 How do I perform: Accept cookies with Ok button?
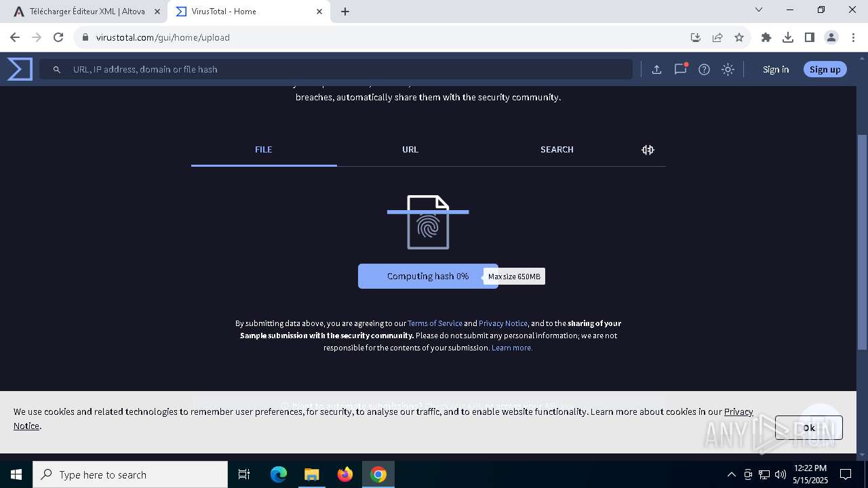[x=809, y=428]
